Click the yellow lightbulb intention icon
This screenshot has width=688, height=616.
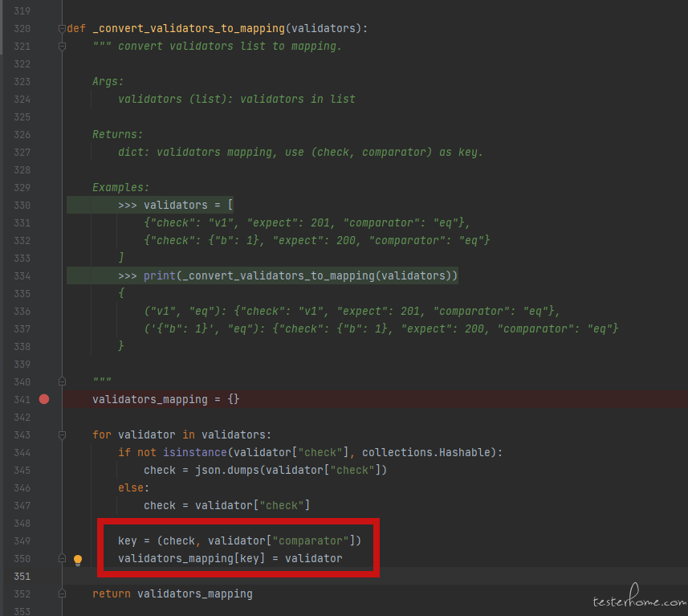coord(78,560)
